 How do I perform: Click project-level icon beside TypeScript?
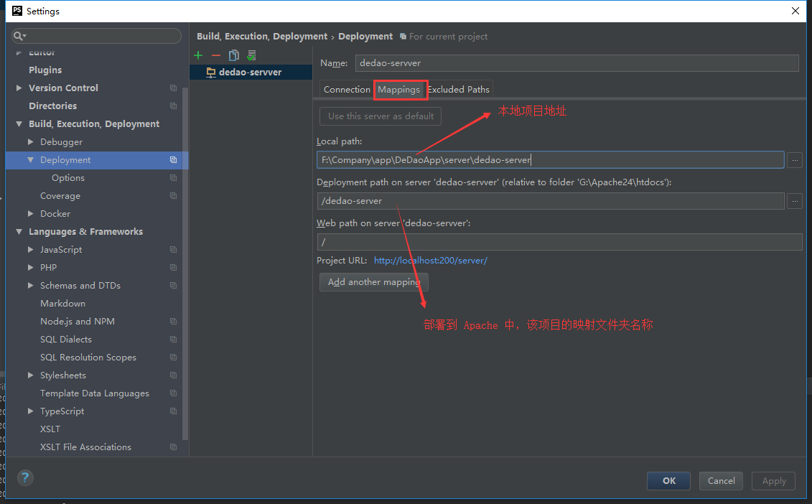(174, 411)
